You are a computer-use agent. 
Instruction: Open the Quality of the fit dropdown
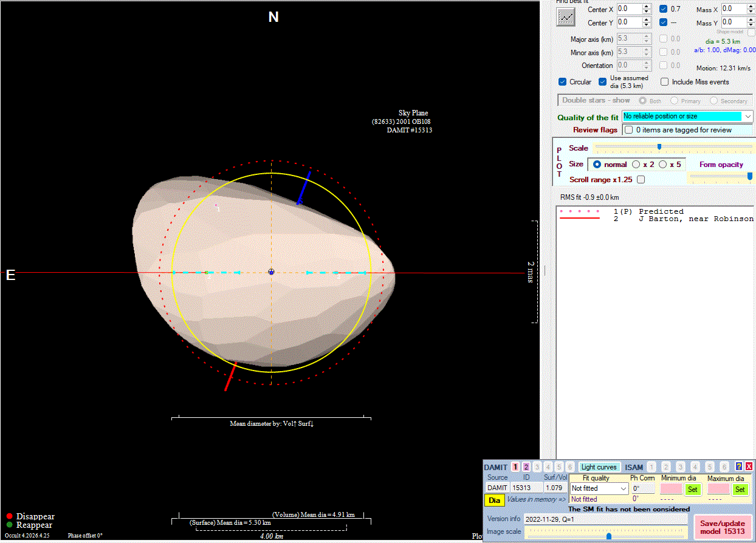(687, 116)
